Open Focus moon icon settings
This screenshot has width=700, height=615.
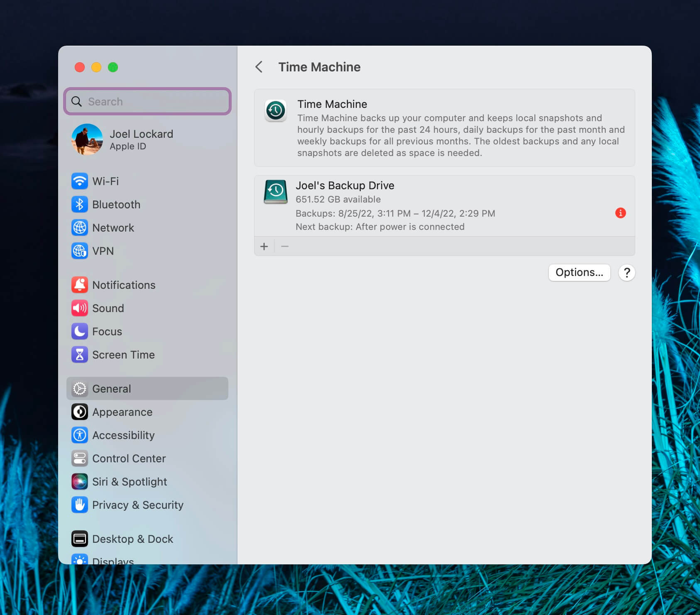(x=79, y=332)
